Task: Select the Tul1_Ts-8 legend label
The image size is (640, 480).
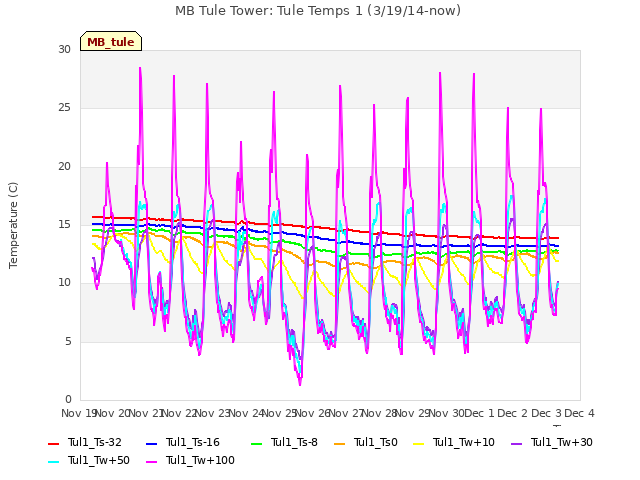Action: click(294, 442)
